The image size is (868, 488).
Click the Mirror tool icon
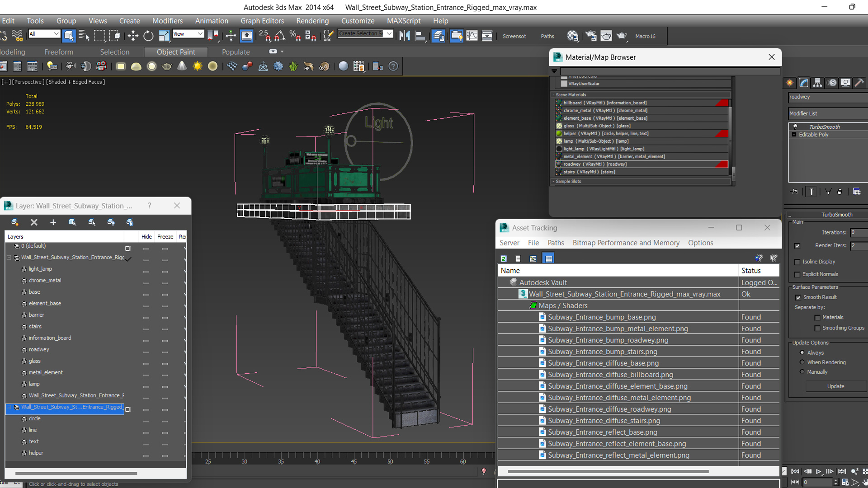coord(405,36)
